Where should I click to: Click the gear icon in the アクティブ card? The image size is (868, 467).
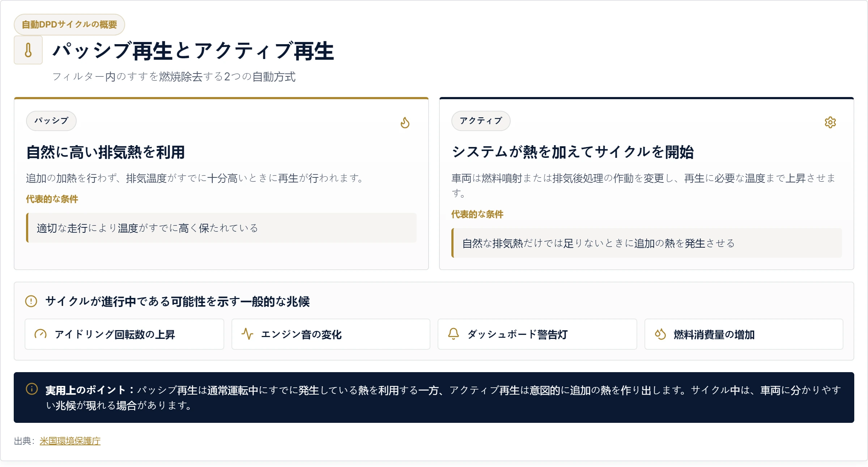tap(830, 122)
